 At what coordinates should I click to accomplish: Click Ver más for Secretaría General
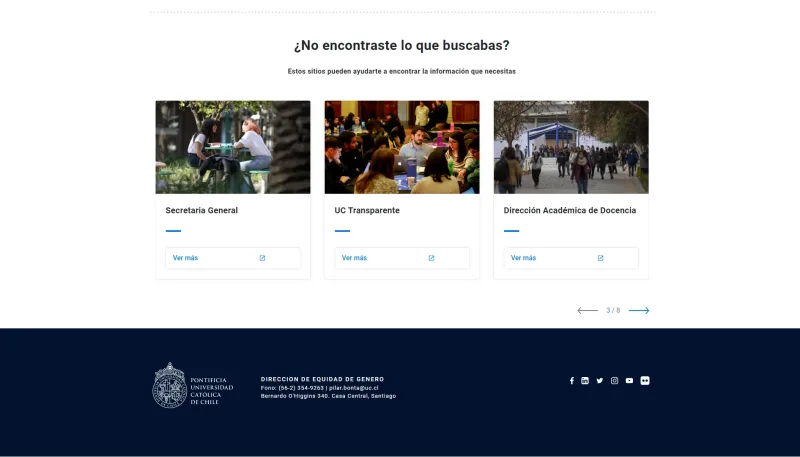tap(233, 258)
